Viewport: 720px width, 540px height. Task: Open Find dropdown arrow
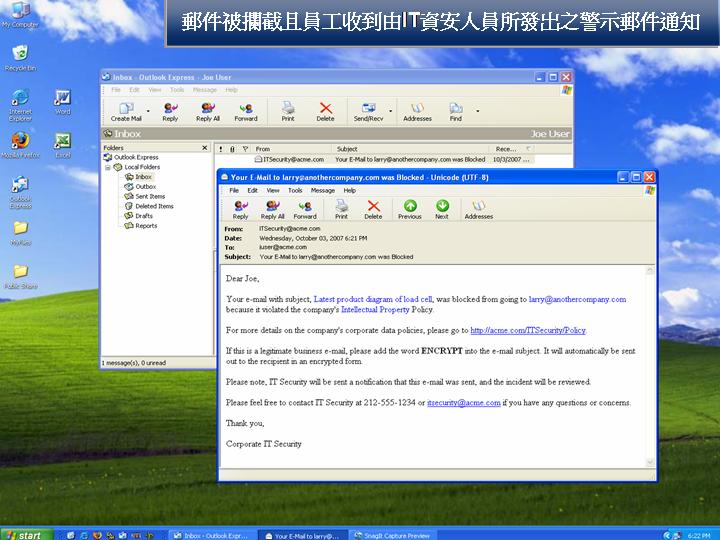(478, 111)
